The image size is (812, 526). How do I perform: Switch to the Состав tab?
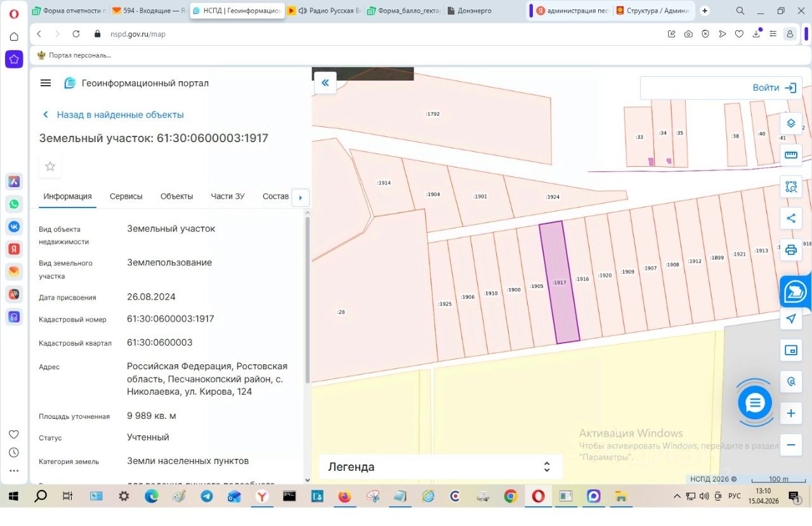coord(275,196)
